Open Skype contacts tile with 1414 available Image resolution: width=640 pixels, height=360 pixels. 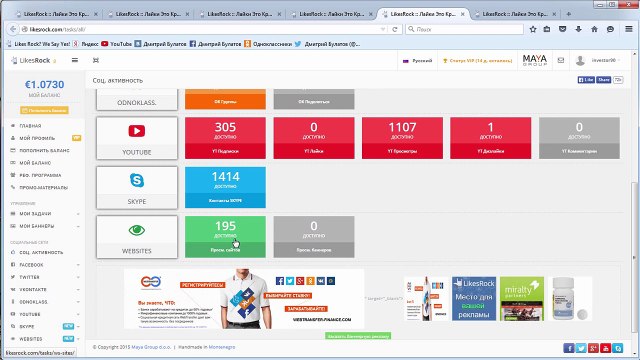coord(225,187)
